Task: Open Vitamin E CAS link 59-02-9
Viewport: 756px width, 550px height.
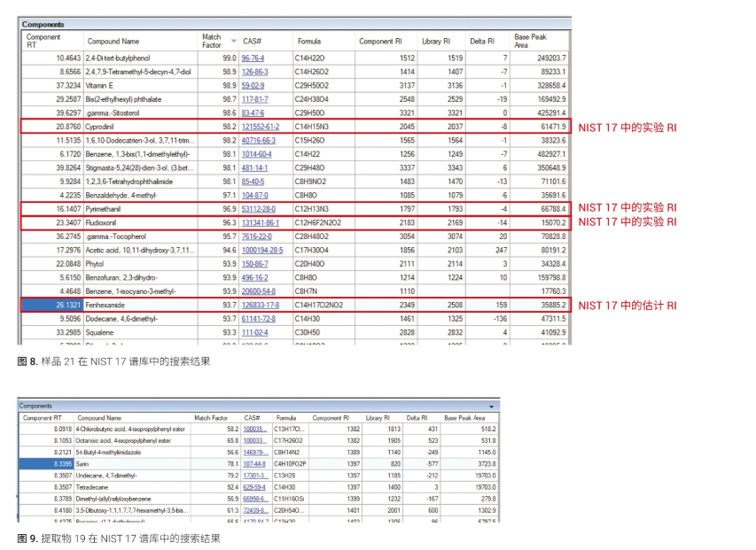Action: point(253,86)
